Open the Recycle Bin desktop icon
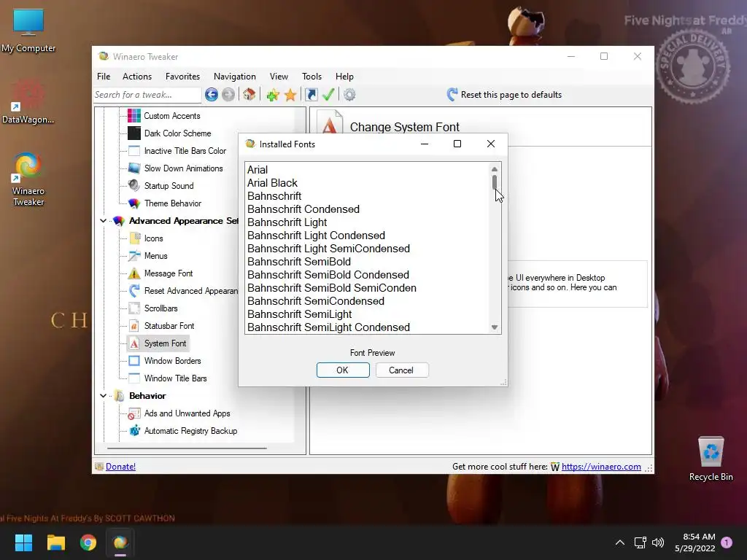 tap(711, 459)
